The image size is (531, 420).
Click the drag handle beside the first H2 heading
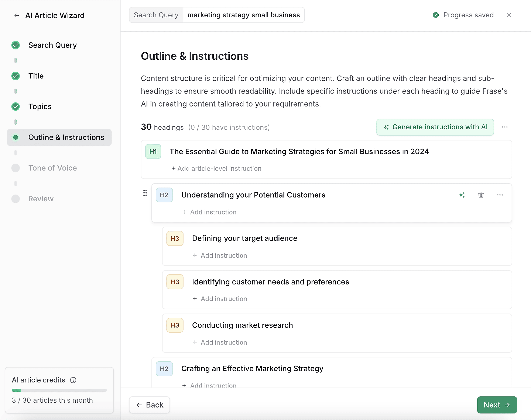(x=145, y=193)
